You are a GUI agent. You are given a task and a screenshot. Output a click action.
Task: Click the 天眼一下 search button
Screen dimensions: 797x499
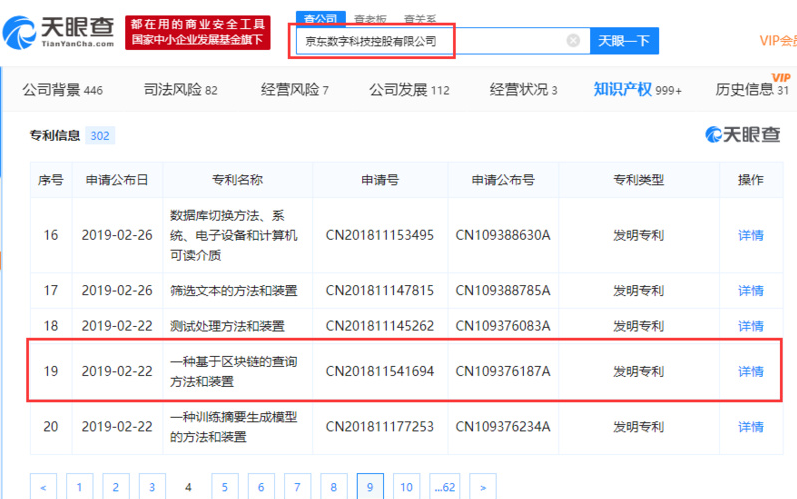pos(624,41)
